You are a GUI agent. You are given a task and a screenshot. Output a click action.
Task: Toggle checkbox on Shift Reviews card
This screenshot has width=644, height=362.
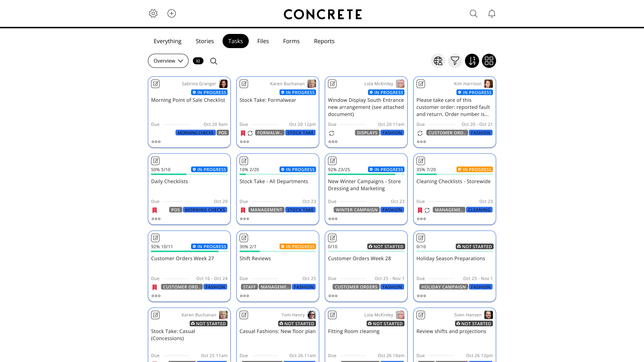pyautogui.click(x=244, y=238)
